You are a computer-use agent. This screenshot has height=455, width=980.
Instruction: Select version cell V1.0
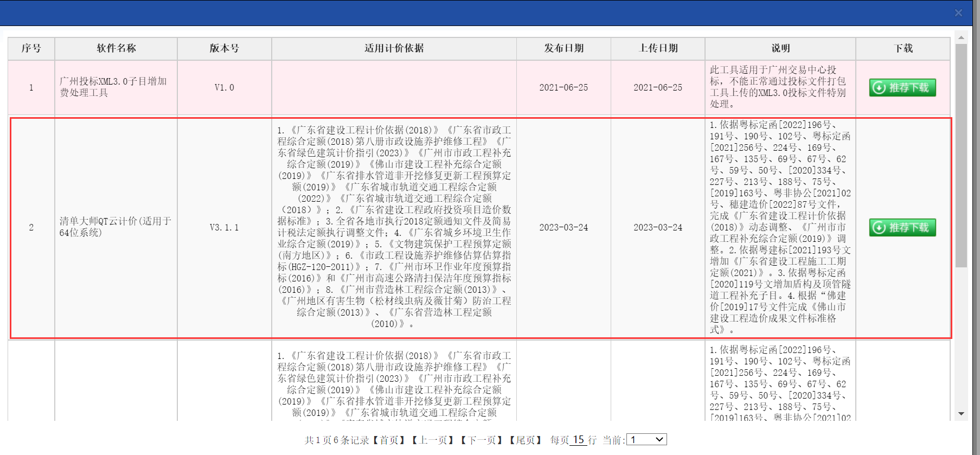click(225, 87)
